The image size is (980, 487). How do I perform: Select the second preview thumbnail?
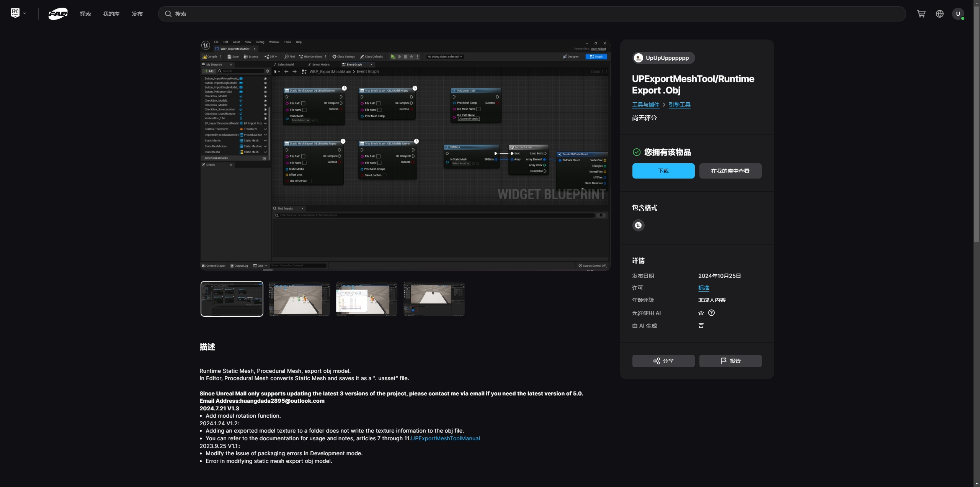299,299
